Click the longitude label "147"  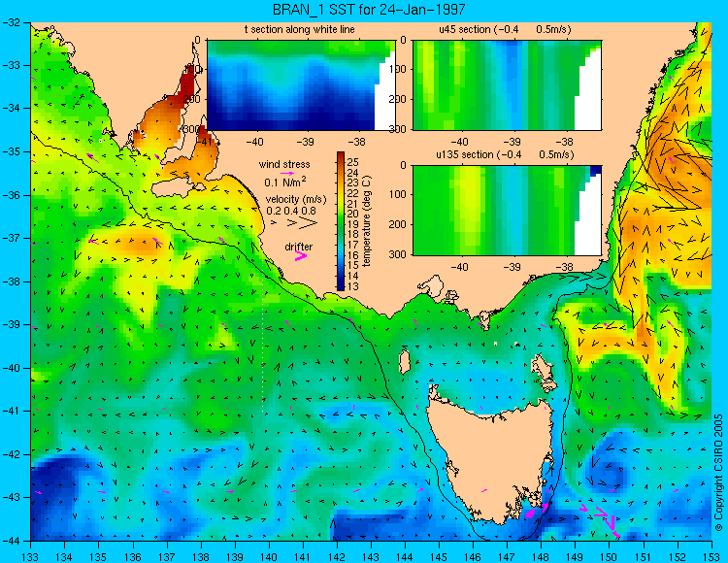(507, 557)
